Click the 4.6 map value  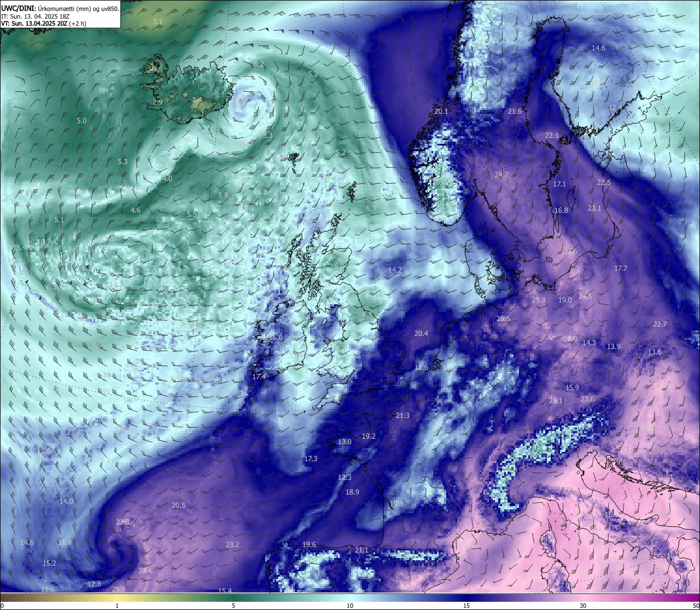[136, 210]
